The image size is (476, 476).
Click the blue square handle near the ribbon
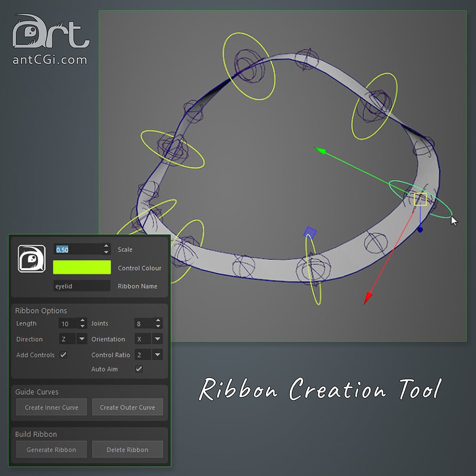pos(310,233)
